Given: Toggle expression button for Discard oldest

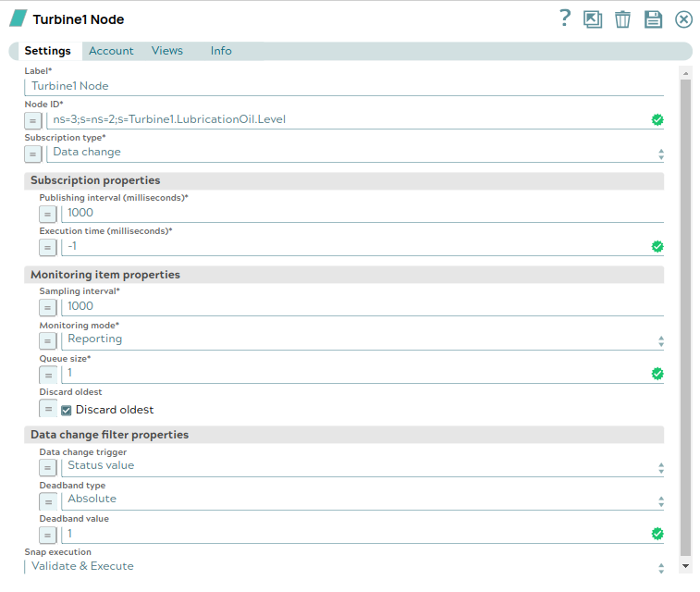Looking at the screenshot, I should point(47,409).
